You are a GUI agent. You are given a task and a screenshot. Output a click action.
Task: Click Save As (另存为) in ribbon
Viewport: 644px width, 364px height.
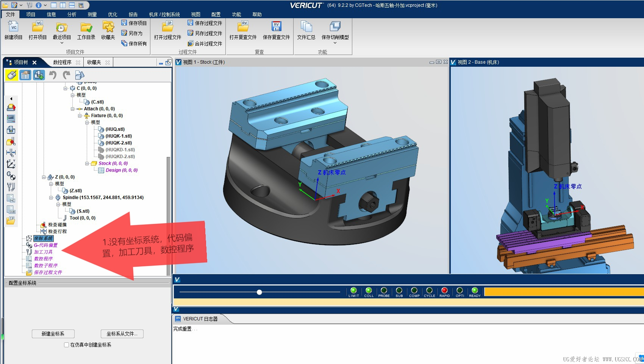point(131,33)
